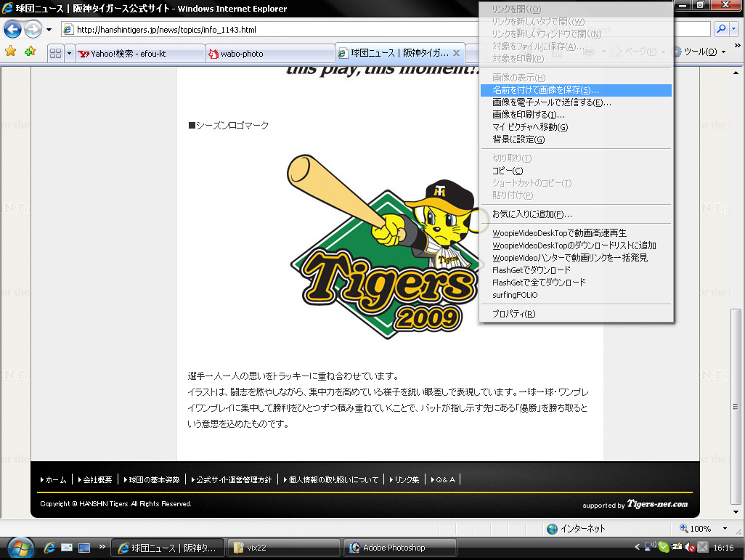Switch to the wabo-photo tab
The image size is (745, 560).
click(270, 54)
